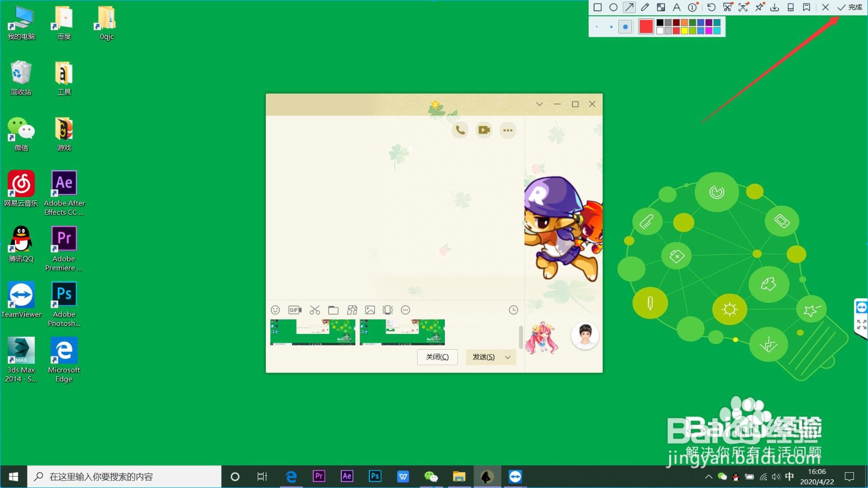Image resolution: width=868 pixels, height=488 pixels.
Task: Click the taskbar search box
Action: coord(124,477)
